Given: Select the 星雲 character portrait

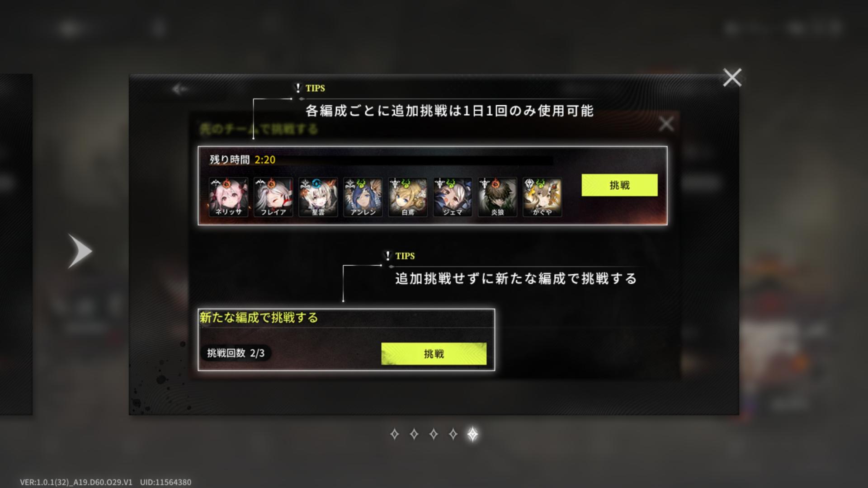Looking at the screenshot, I should pos(318,197).
